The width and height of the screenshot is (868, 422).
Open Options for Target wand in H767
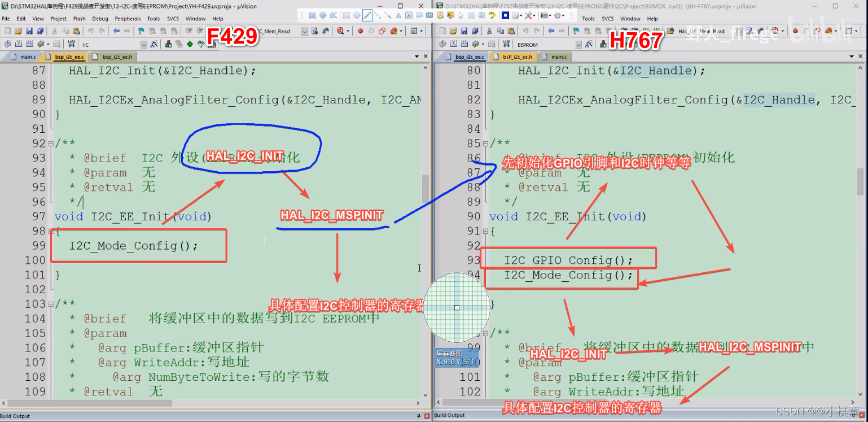point(588,44)
